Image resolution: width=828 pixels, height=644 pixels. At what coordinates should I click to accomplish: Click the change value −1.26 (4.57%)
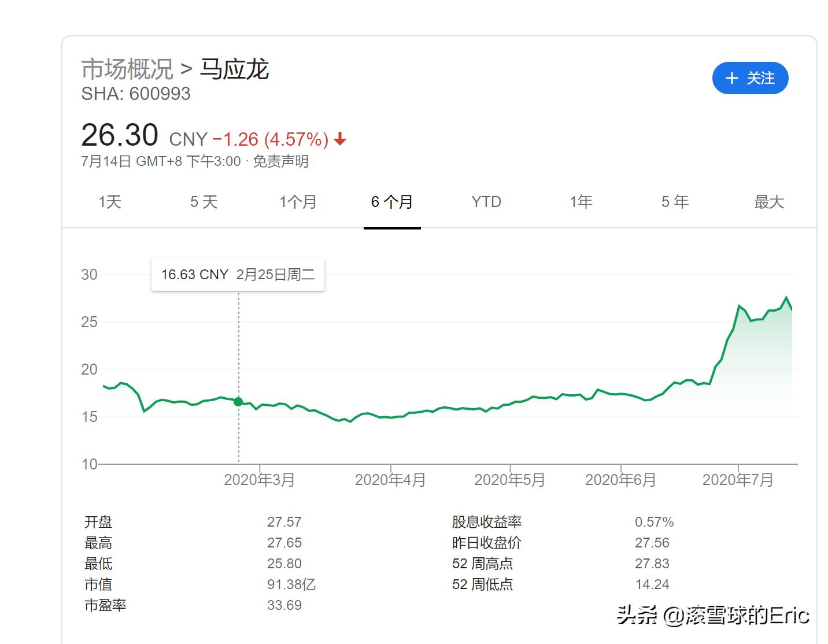(x=271, y=139)
